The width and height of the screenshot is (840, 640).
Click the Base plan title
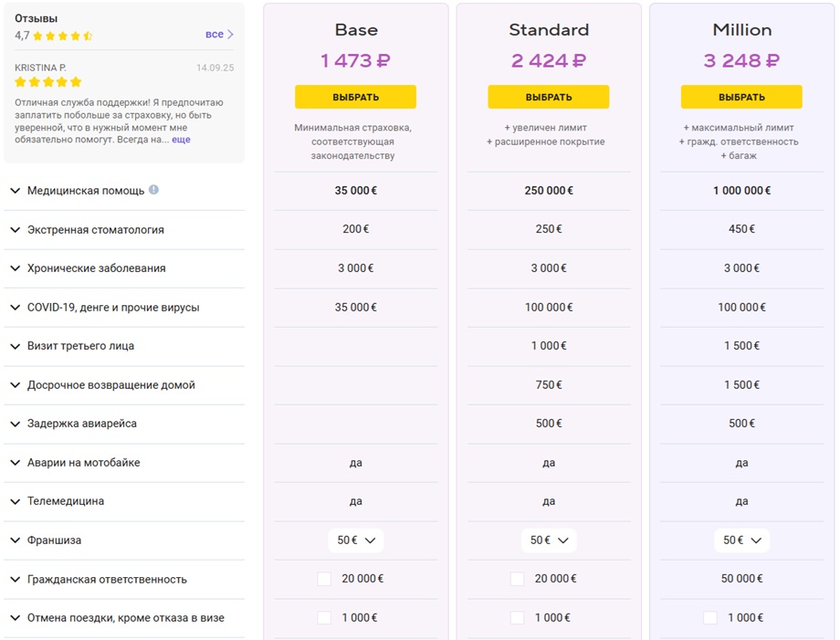356,30
